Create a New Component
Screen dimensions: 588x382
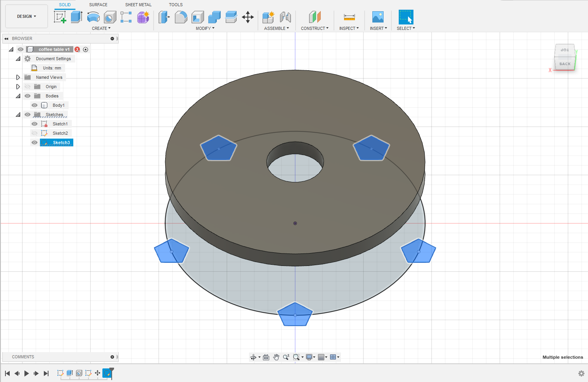(x=268, y=17)
